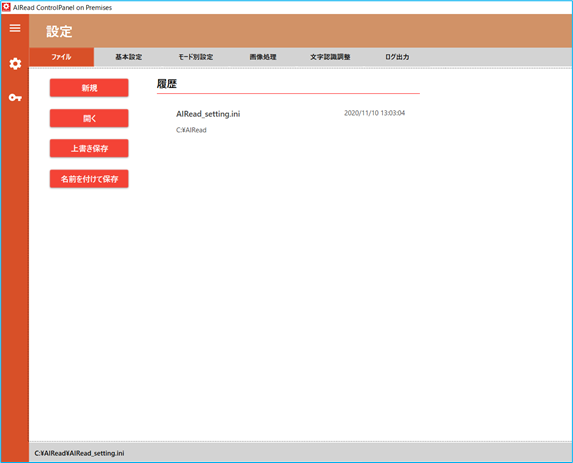Select the gear settings icon in the sidebar
Image resolution: width=573 pixels, height=463 pixels.
point(15,64)
